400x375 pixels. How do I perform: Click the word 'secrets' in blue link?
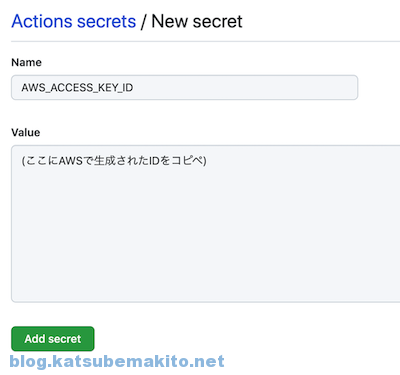point(106,22)
